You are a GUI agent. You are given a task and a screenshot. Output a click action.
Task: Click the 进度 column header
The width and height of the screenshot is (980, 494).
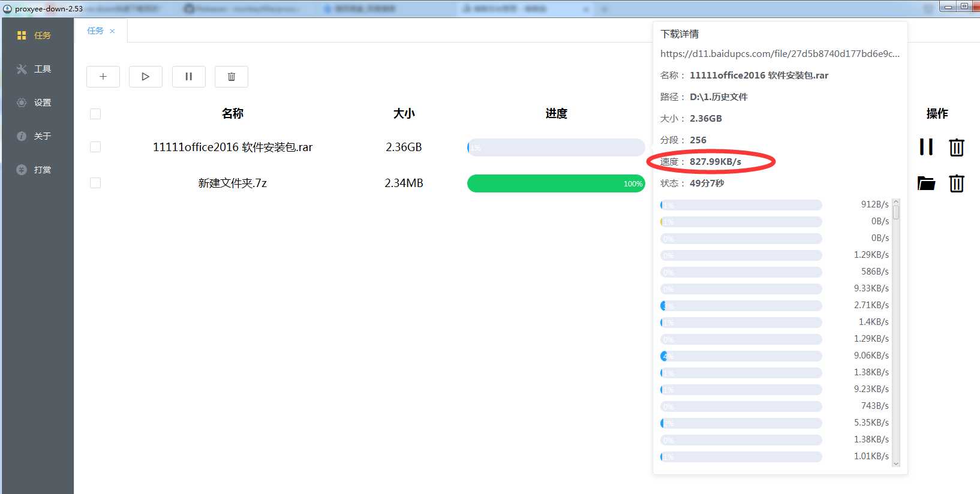tap(557, 113)
